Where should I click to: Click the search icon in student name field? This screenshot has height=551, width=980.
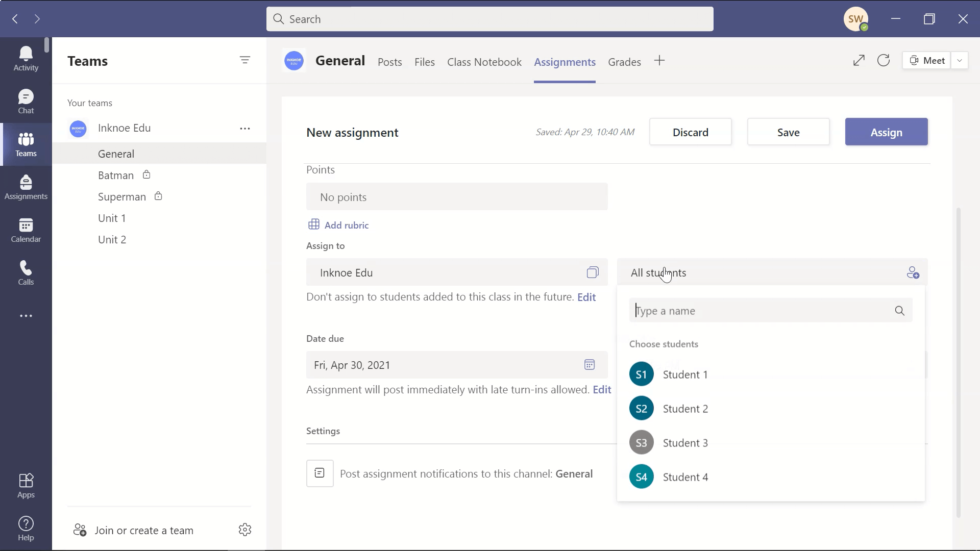(x=900, y=310)
